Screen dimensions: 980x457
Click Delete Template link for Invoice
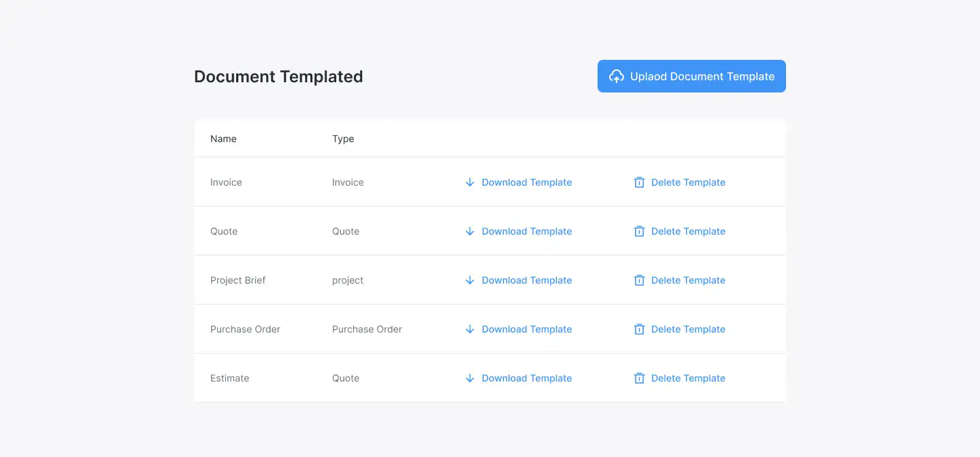(688, 182)
